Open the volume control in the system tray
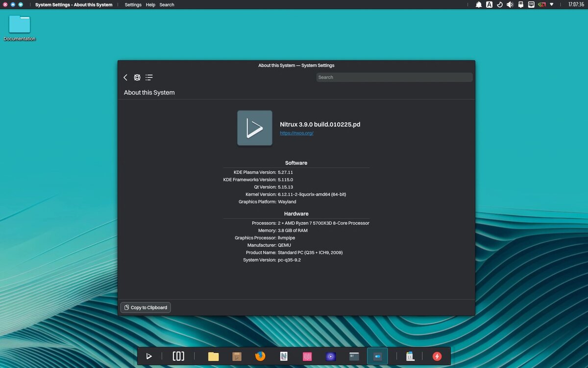 point(510,4)
